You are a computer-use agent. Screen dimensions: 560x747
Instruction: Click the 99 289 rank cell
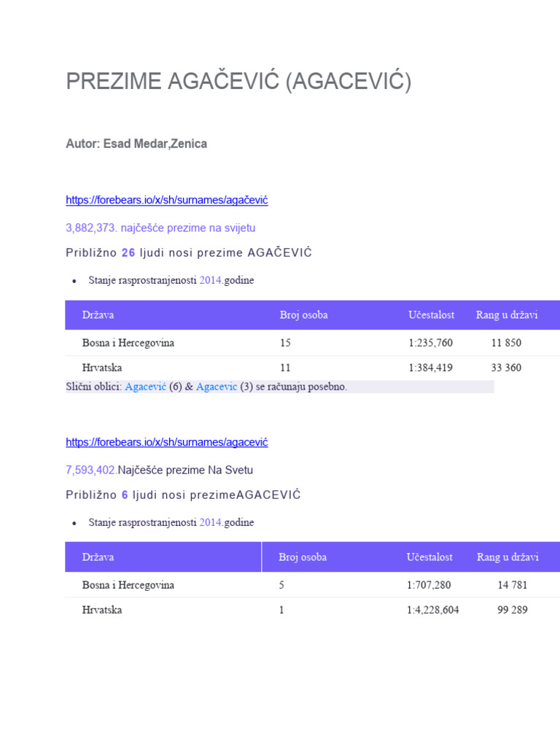[x=512, y=610]
